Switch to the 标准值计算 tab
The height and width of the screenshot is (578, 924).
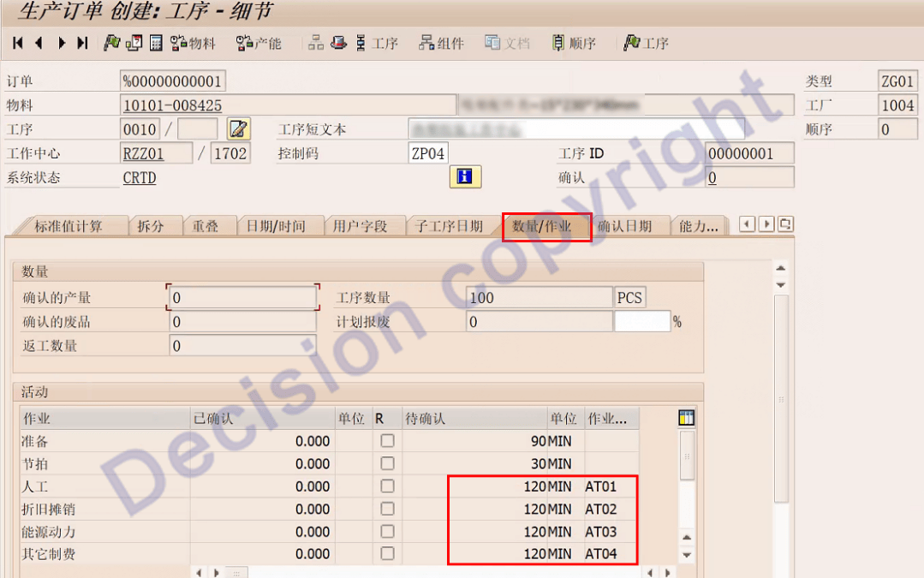(68, 227)
